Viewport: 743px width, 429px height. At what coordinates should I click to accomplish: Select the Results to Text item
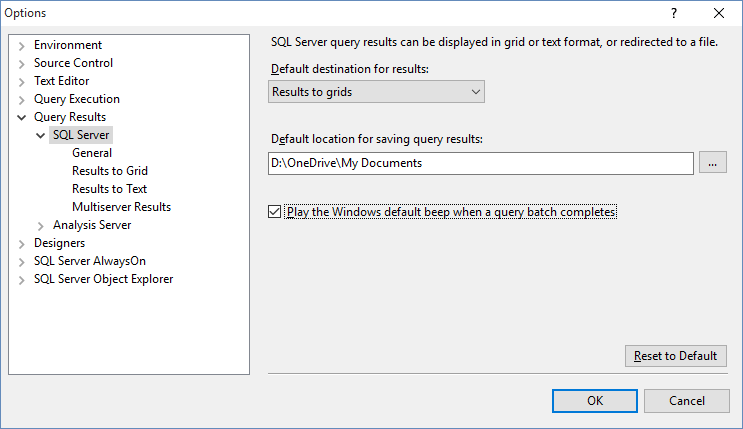click(x=109, y=189)
